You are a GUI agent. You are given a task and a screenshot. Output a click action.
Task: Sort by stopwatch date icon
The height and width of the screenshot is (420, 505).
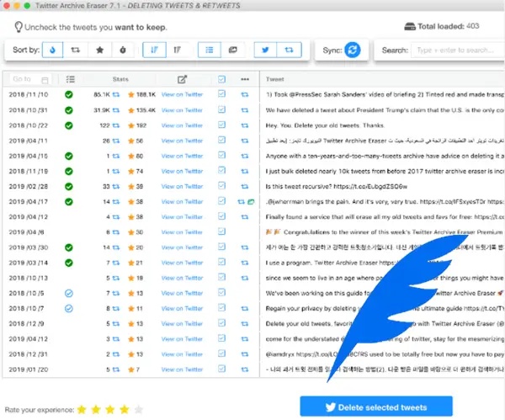pyautogui.click(x=123, y=50)
